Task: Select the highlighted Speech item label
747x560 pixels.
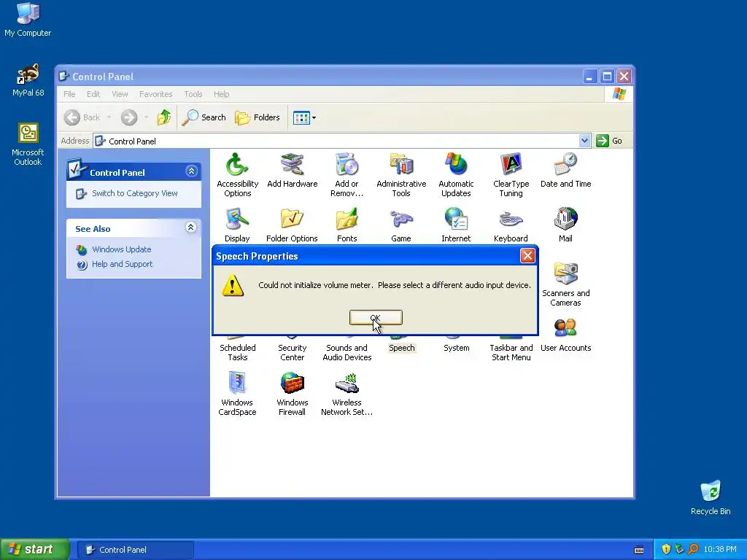Action: coord(402,348)
